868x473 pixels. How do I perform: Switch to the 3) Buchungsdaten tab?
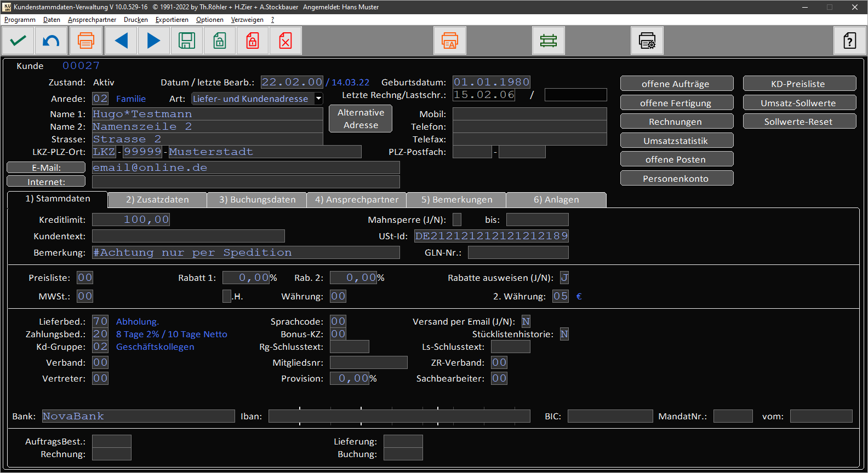tap(257, 200)
